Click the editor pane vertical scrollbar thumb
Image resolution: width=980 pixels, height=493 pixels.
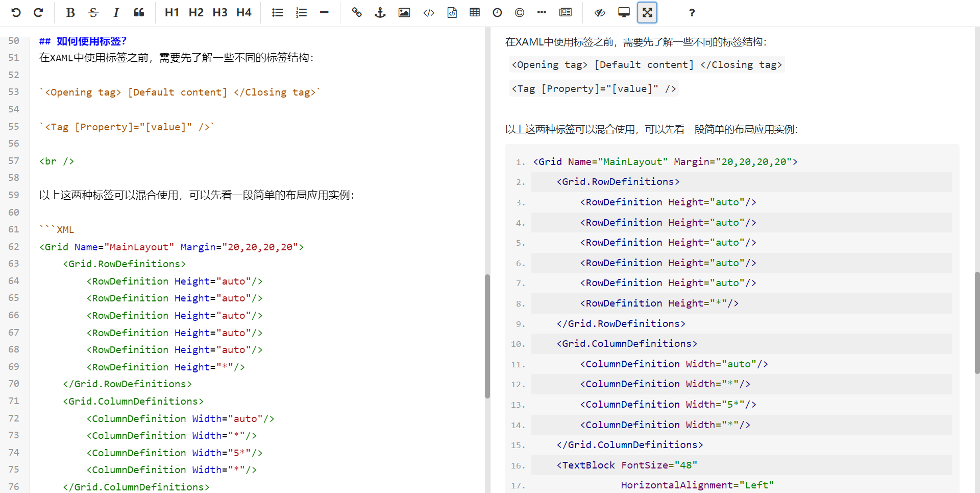pyautogui.click(x=487, y=336)
